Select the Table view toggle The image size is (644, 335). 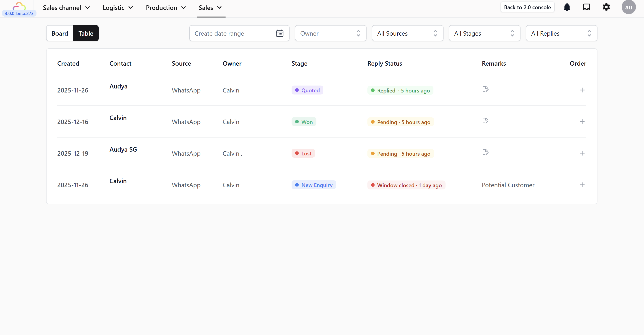click(x=86, y=33)
